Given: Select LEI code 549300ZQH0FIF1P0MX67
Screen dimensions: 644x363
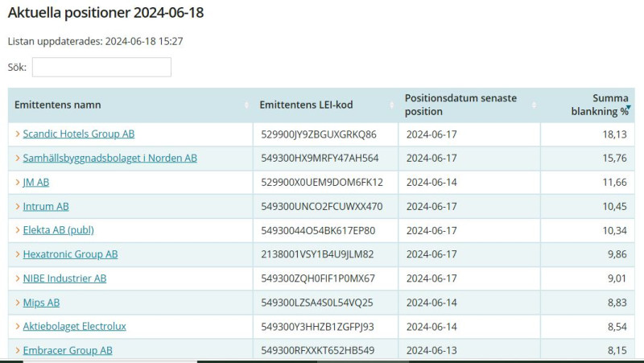Looking at the screenshot, I should [x=318, y=278].
